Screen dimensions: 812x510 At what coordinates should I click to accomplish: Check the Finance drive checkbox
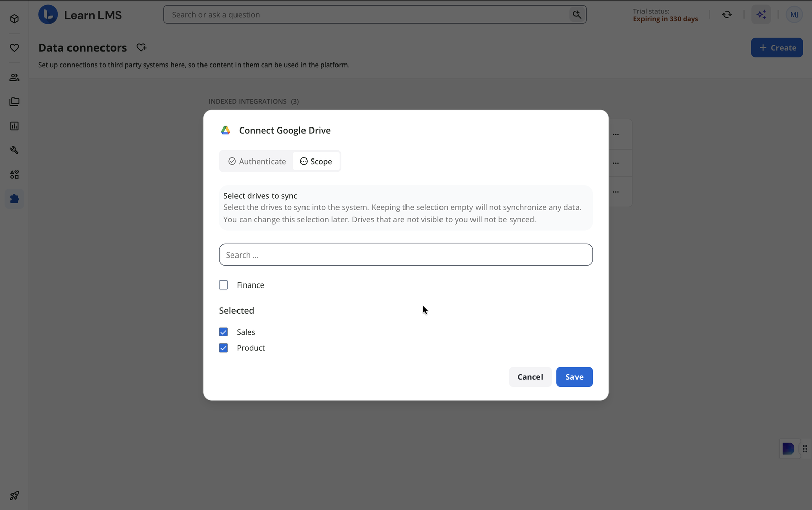coord(223,285)
